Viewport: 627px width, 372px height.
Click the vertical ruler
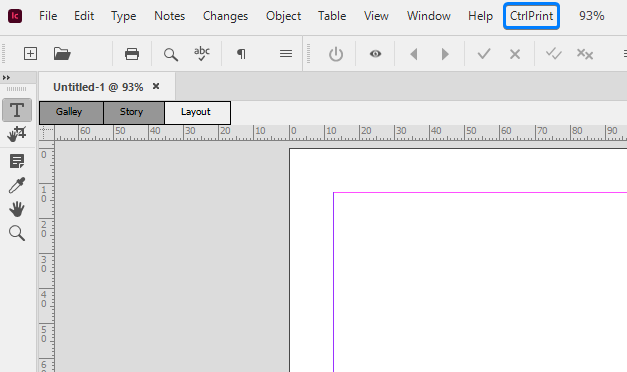point(47,256)
